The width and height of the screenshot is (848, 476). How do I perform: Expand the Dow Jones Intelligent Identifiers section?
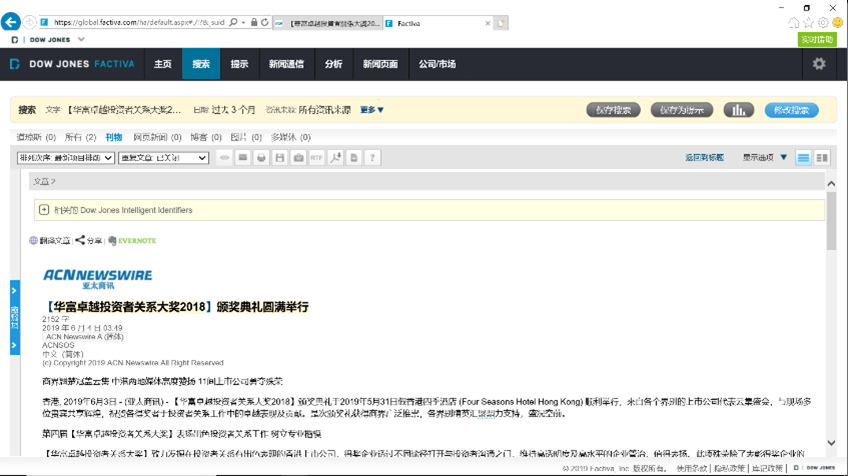[44, 210]
